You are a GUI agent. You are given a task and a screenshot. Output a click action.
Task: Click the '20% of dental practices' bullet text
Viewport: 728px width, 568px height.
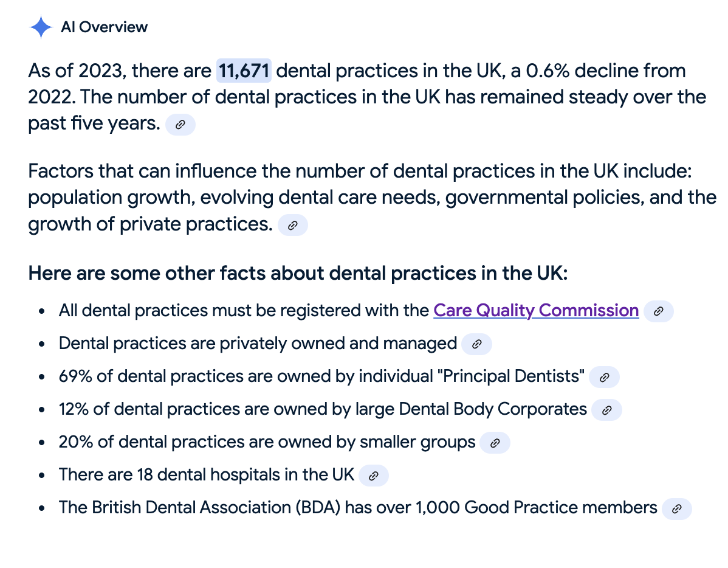[x=267, y=442]
